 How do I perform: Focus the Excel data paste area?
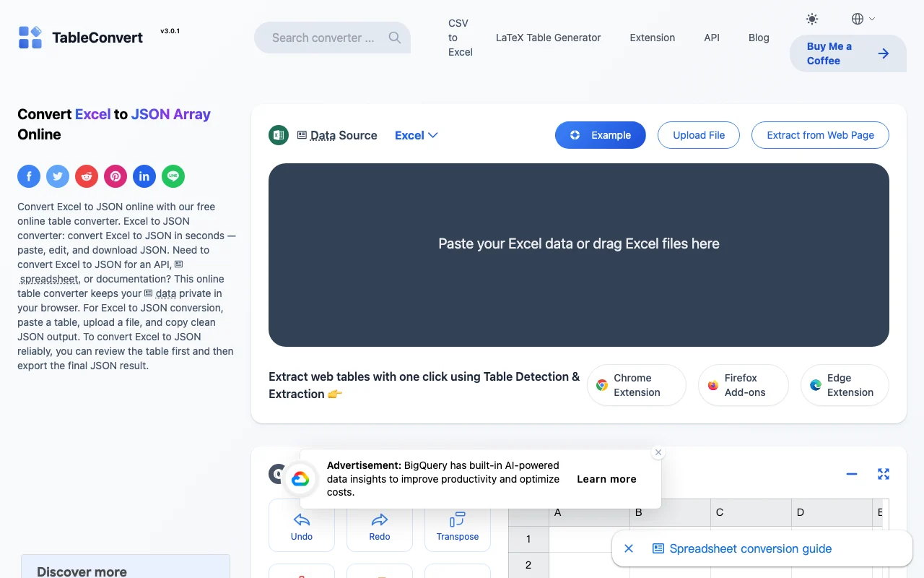579,255
